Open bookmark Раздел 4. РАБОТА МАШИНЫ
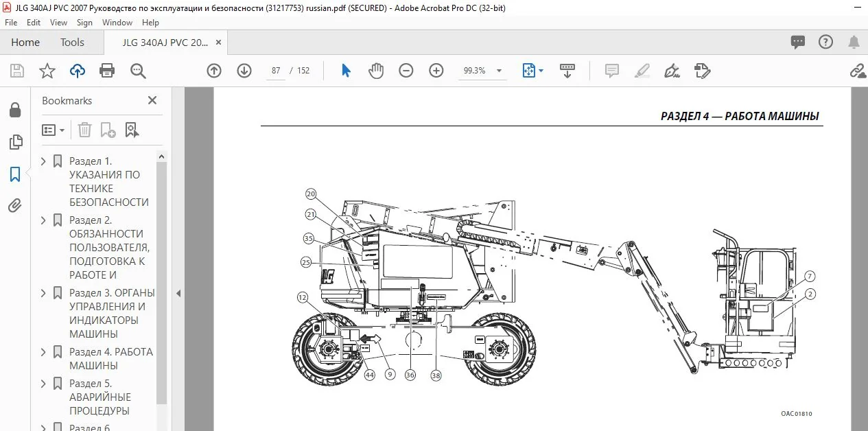The width and height of the screenshot is (868, 431). [x=111, y=359]
